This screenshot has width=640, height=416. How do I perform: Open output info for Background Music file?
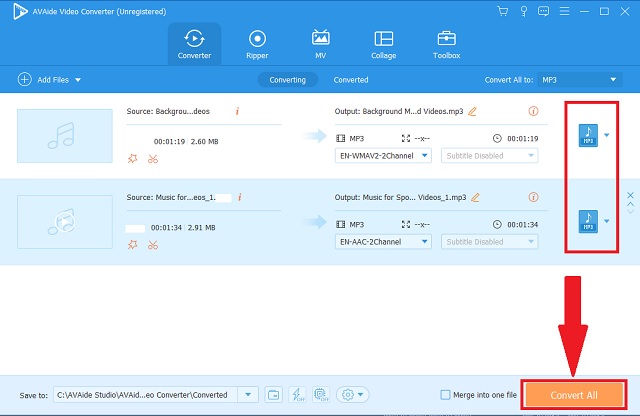[x=533, y=111]
